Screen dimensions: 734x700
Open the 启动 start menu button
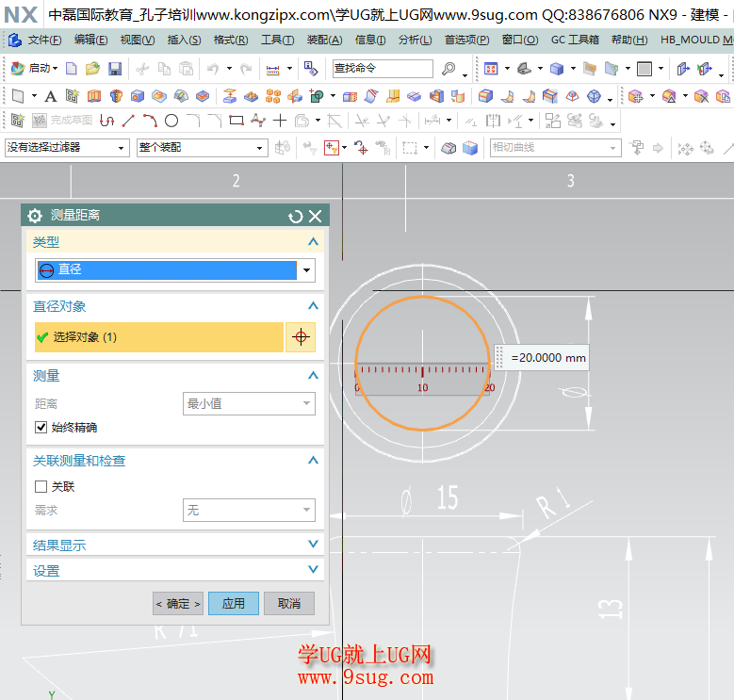pos(34,69)
